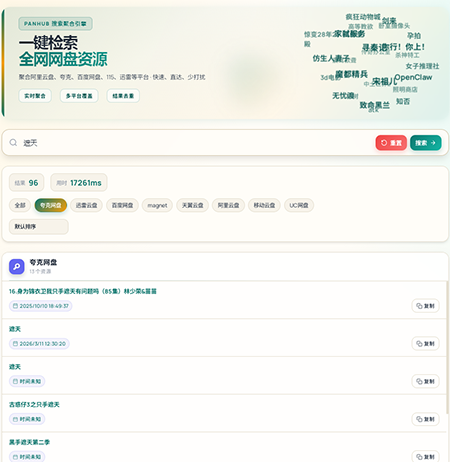The width and height of the screenshot is (450, 462).
Task: Click hot keyword 杀神特工 in cloud
Action: [x=407, y=55]
